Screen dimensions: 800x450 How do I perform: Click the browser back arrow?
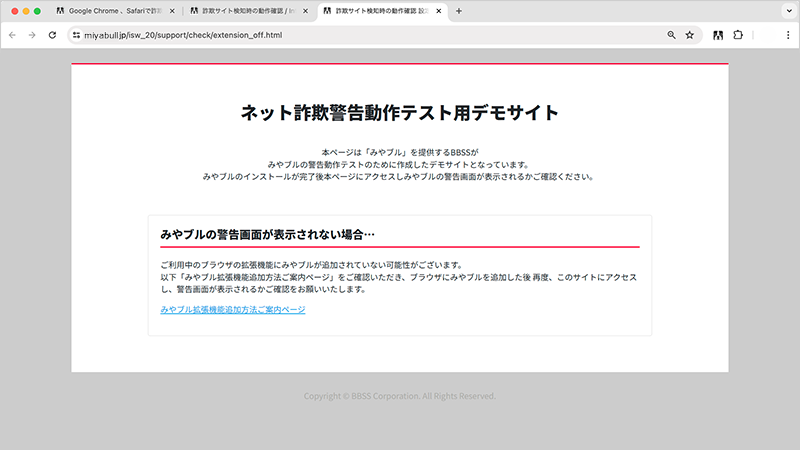coord(12,34)
